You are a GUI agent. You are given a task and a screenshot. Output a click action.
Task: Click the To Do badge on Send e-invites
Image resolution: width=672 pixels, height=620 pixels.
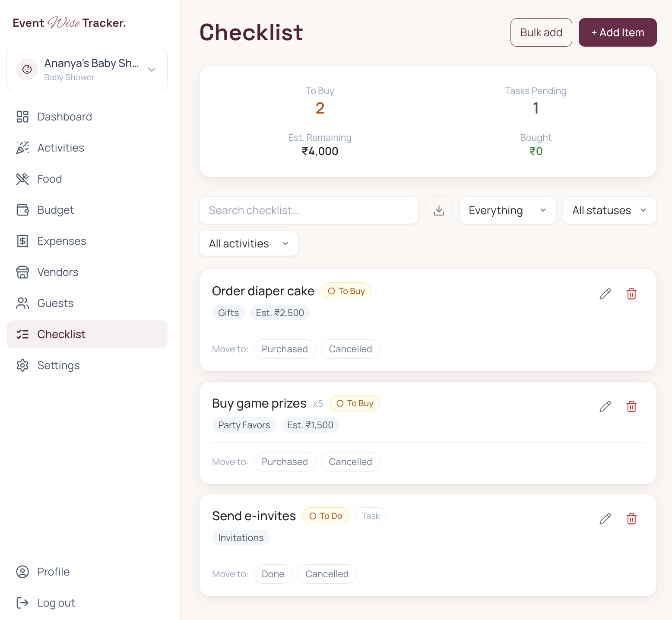click(326, 516)
